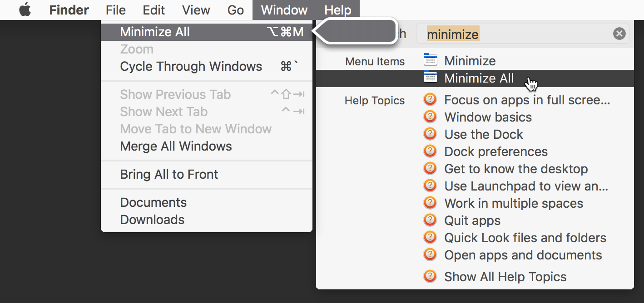Image resolution: width=644 pixels, height=303 pixels.
Task: Switch to the Documents window
Action: (x=153, y=203)
